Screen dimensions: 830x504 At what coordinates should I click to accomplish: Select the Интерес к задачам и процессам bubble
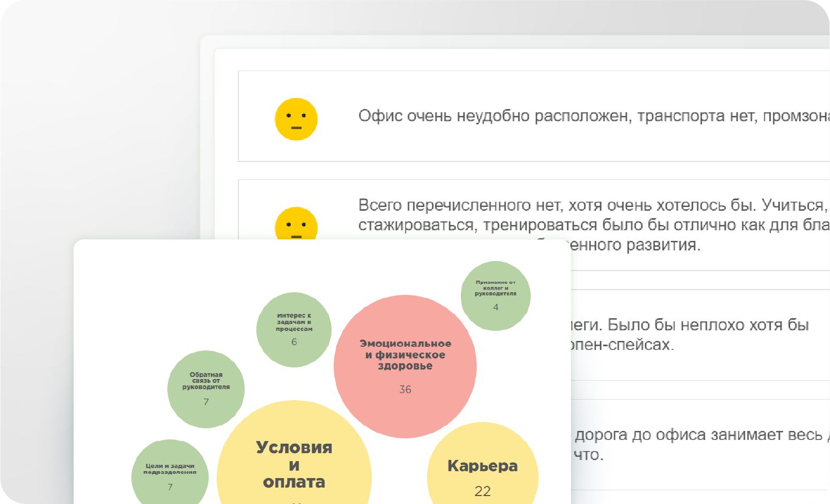[x=293, y=328]
